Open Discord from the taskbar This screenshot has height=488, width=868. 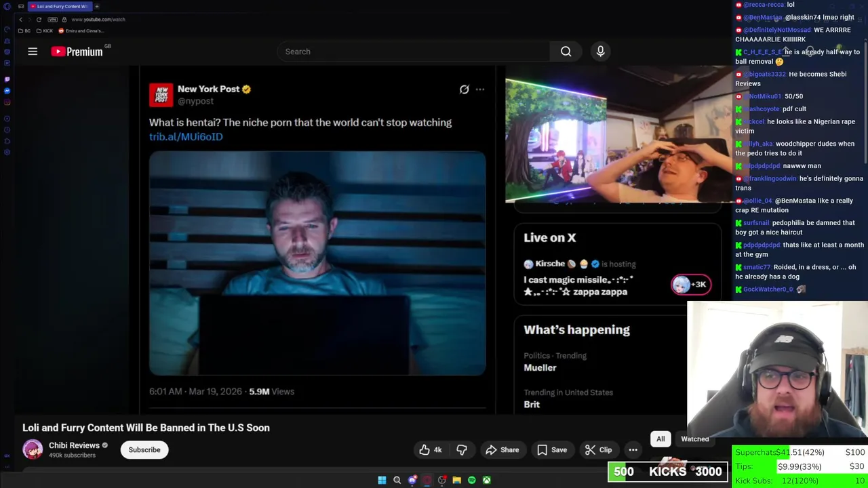(412, 481)
